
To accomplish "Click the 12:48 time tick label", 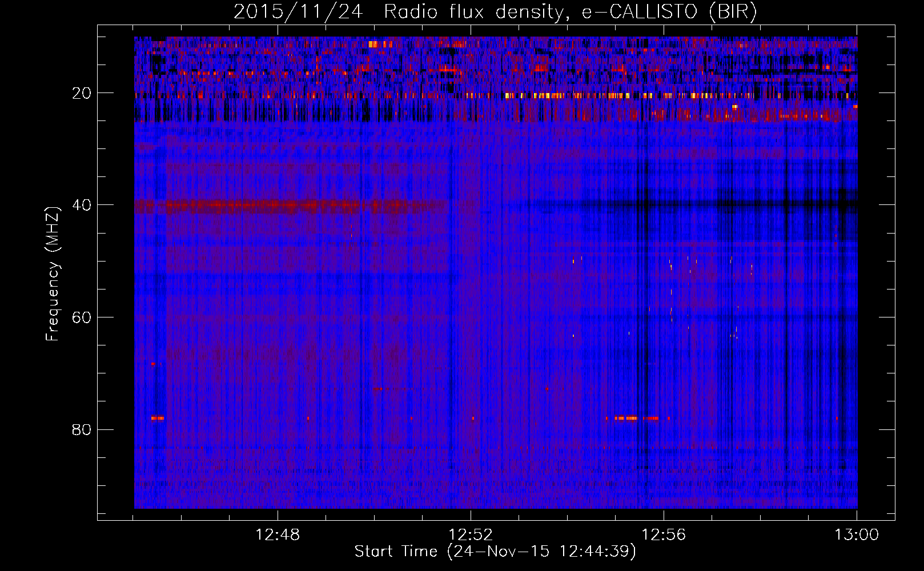I will pos(278,535).
